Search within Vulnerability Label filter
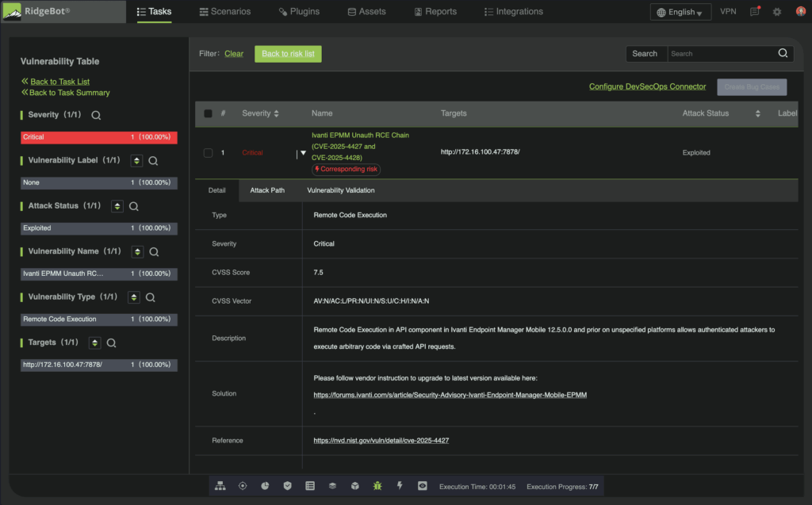Screen dimensions: 812x505 point(153,161)
